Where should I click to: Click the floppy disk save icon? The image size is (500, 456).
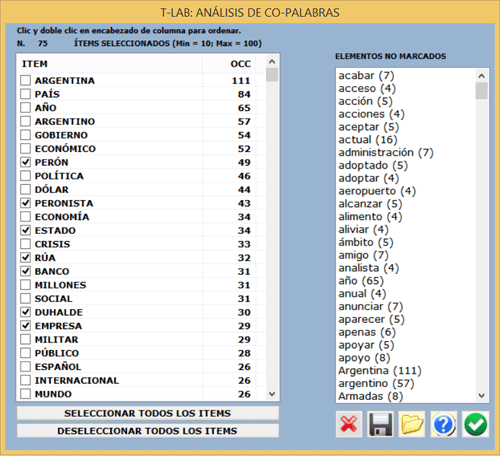[x=380, y=424]
